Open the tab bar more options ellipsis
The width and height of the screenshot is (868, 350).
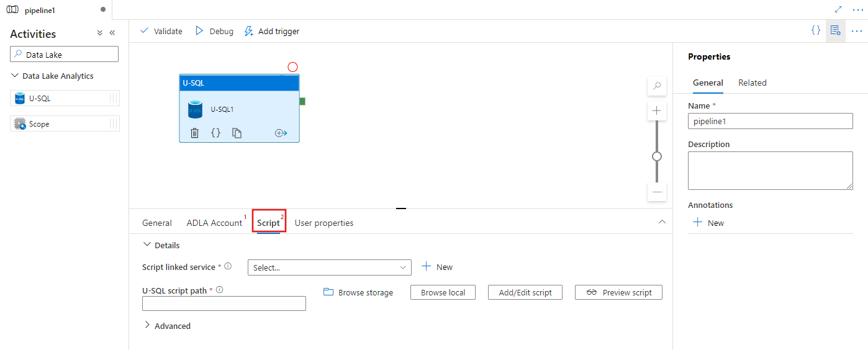coord(858,9)
